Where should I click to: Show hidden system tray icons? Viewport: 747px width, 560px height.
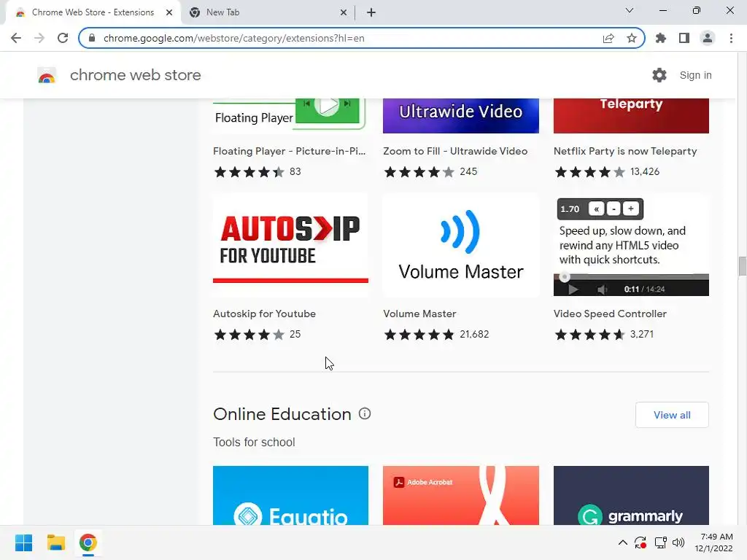pyautogui.click(x=623, y=542)
